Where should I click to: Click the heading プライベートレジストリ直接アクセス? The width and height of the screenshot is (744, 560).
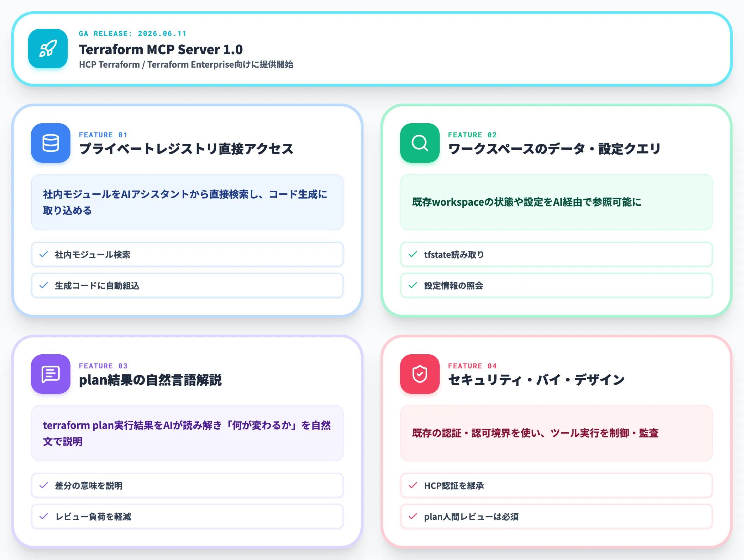[186, 149]
